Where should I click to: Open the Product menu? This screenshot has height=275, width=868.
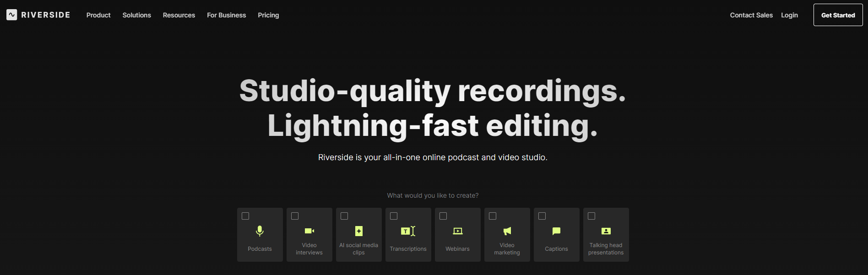click(x=98, y=15)
